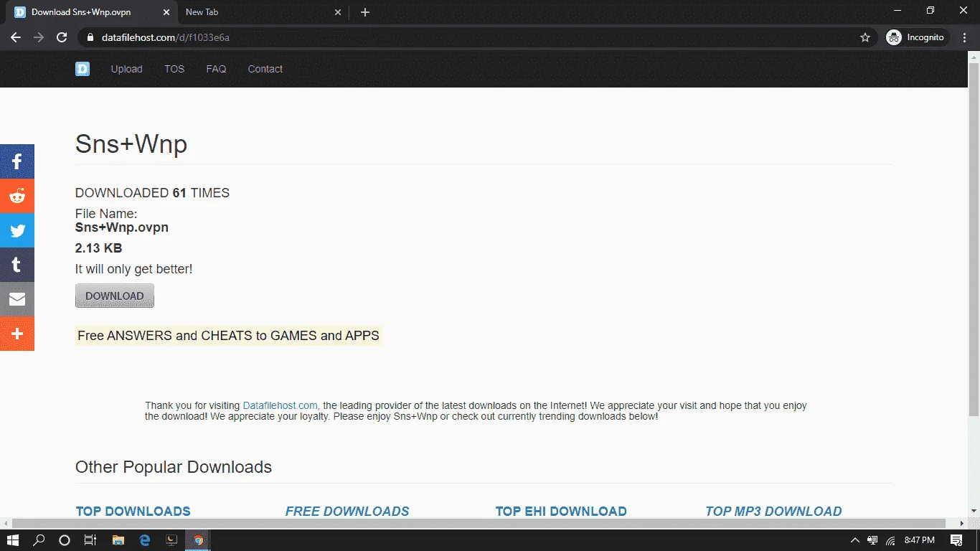This screenshot has width=980, height=551.
Task: Click the Chrome taskbar icon
Action: click(x=199, y=540)
